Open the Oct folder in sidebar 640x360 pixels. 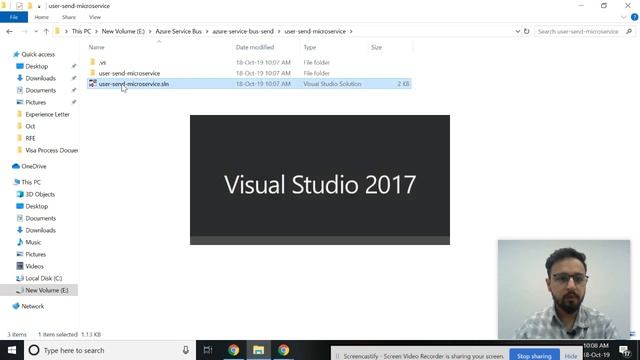coord(30,126)
